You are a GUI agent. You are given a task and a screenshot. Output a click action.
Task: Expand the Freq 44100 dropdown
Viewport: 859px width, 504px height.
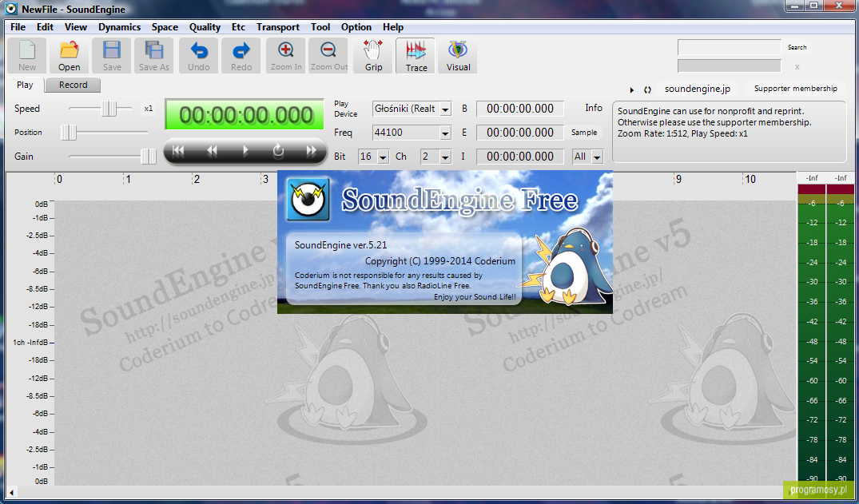coord(445,133)
